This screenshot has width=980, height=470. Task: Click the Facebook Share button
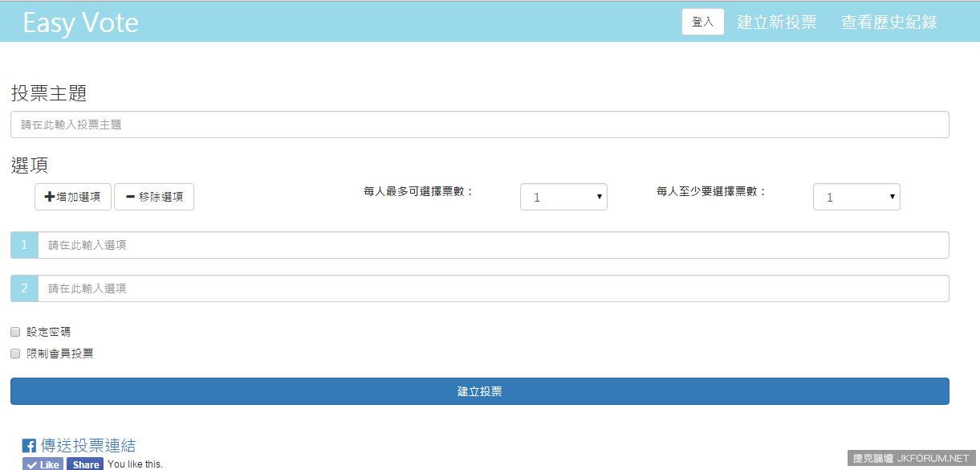pyautogui.click(x=85, y=464)
